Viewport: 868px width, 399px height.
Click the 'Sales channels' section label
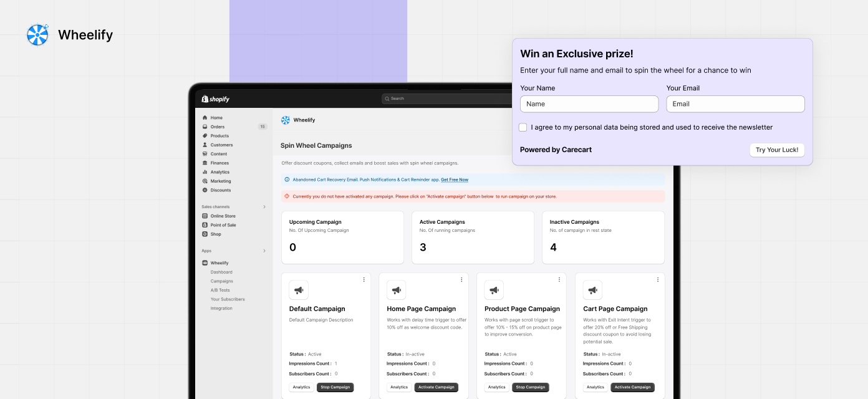216,207
